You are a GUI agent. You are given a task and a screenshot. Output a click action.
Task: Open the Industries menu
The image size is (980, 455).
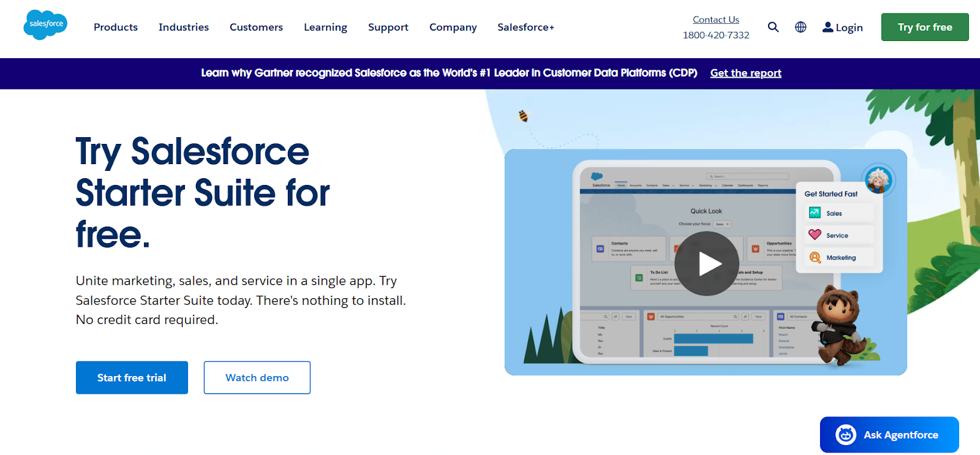pyautogui.click(x=184, y=27)
